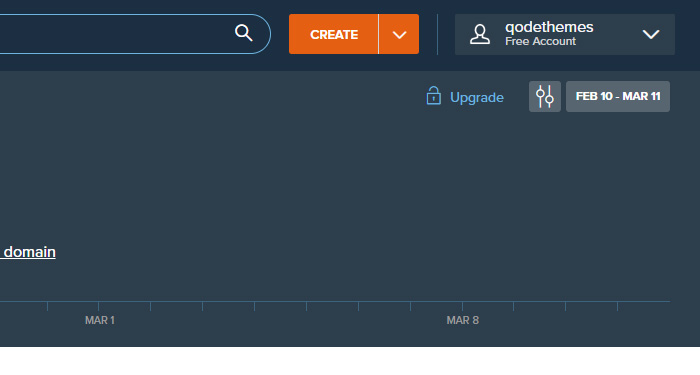Click the MAR 8 axis label

[x=462, y=321]
